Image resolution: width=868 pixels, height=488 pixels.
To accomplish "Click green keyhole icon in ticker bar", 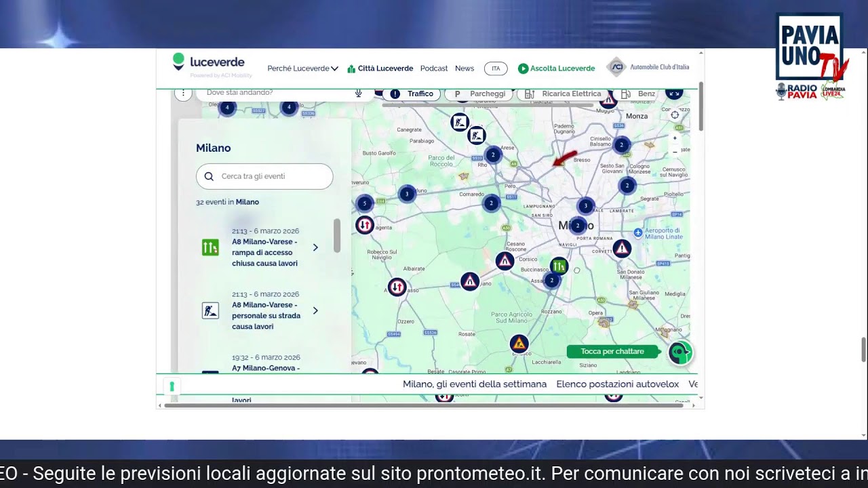I will [172, 386].
